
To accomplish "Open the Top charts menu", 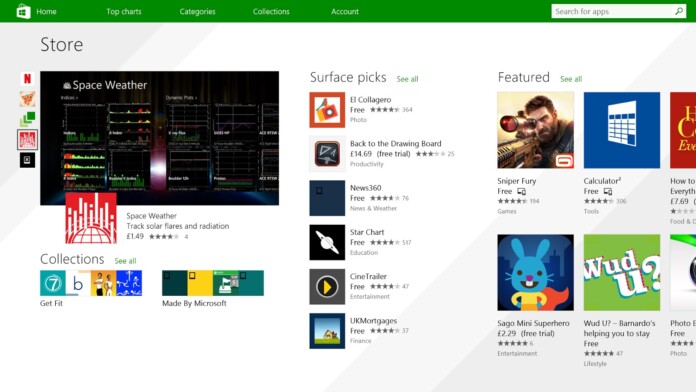I will pyautogui.click(x=124, y=12).
